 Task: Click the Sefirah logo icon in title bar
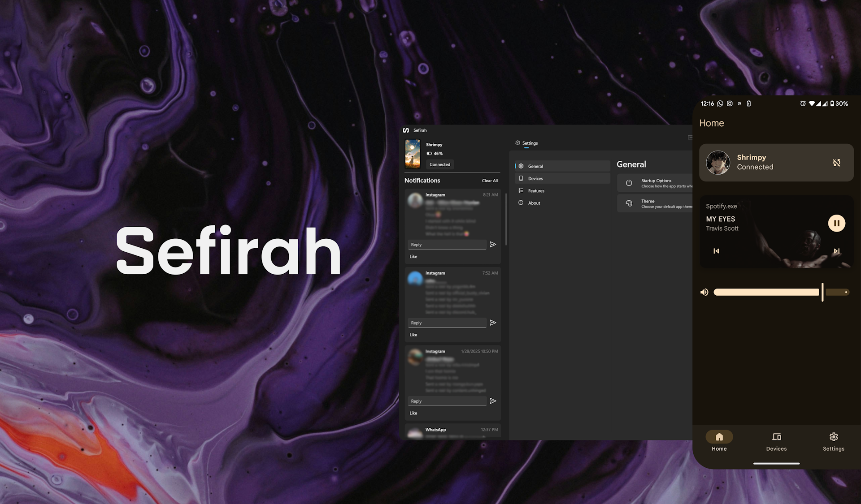tap(406, 130)
